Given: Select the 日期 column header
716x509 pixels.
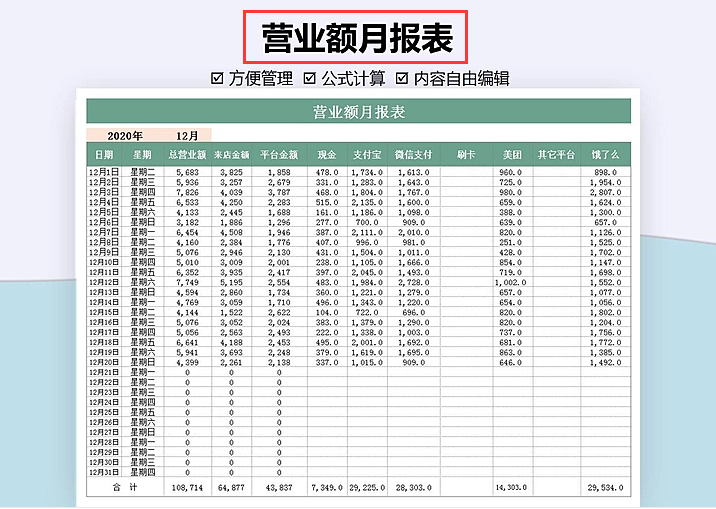Looking at the screenshot, I should pos(104,155).
